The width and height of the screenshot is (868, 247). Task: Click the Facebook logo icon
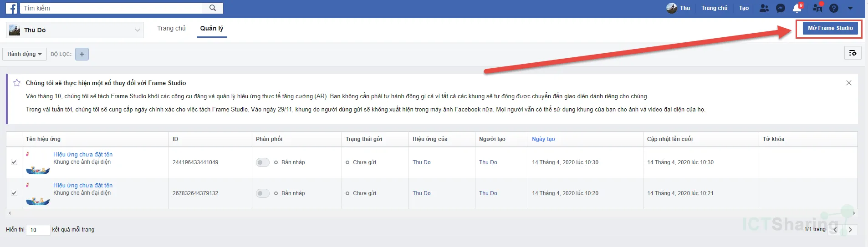click(x=11, y=8)
